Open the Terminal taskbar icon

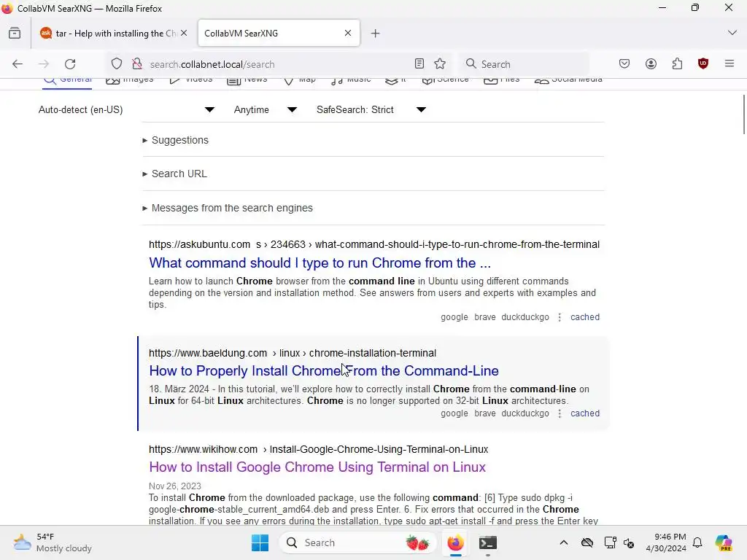pos(488,542)
